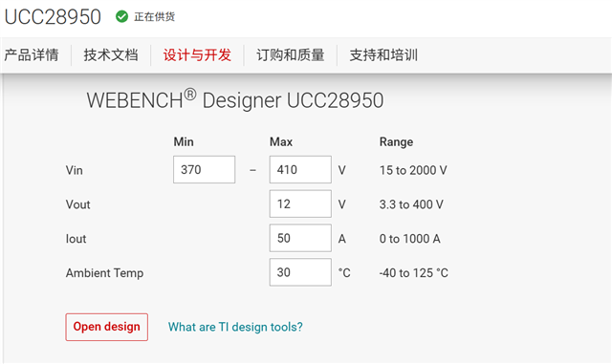Click the Range column header

click(x=396, y=142)
